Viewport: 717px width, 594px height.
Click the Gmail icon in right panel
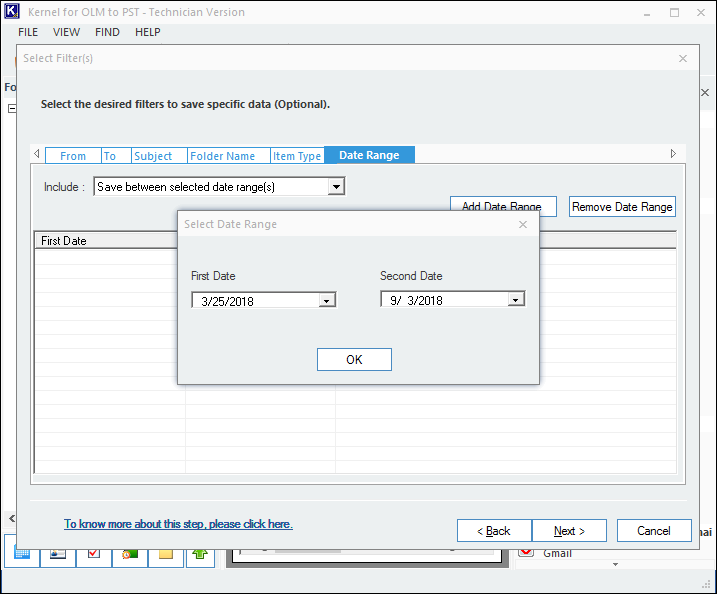[x=526, y=552]
